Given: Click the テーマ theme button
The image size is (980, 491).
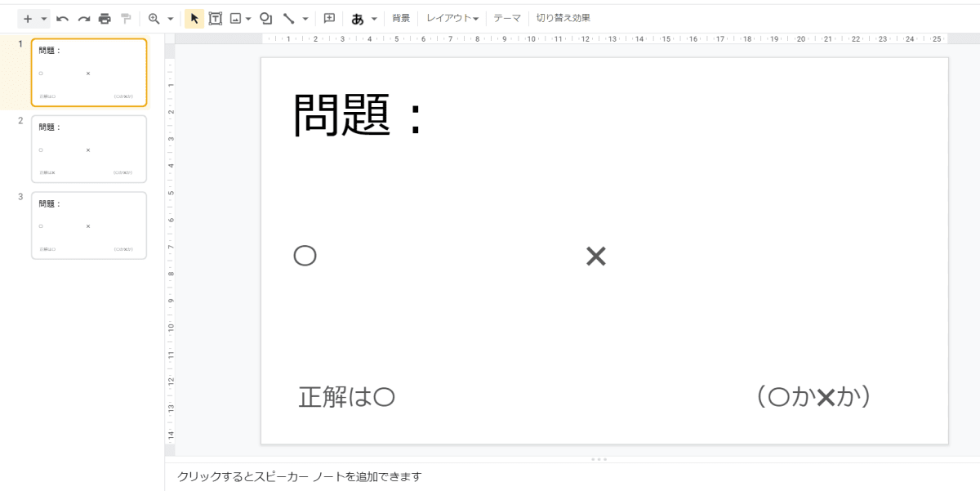Looking at the screenshot, I should click(507, 19).
